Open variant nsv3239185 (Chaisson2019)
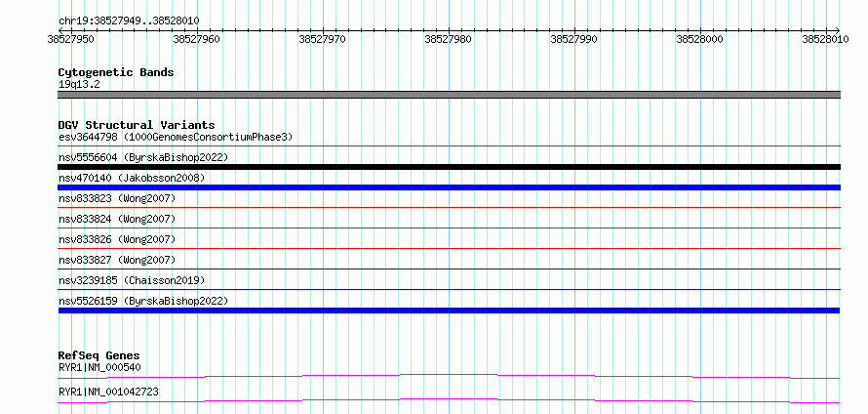The height and width of the screenshot is (414, 868). pyautogui.click(x=132, y=280)
